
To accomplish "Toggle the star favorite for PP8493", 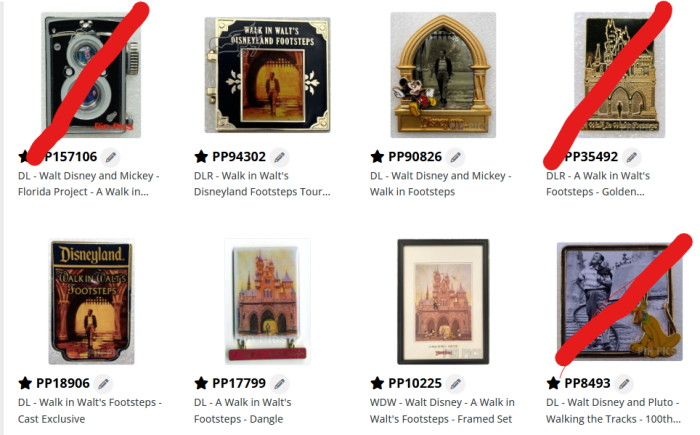I will (x=554, y=383).
